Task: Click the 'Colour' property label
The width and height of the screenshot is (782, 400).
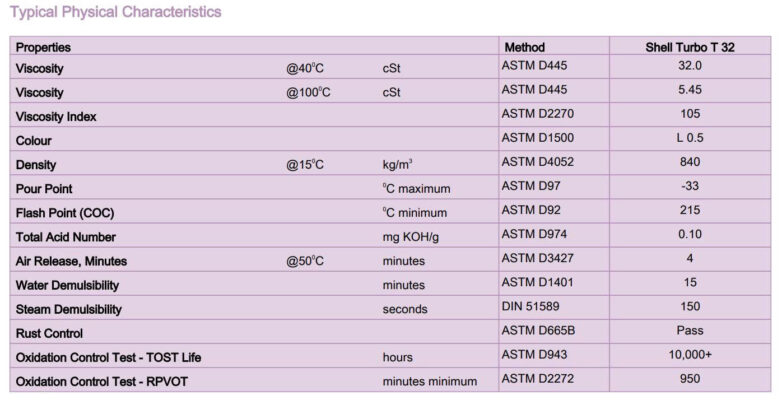Action: [x=34, y=141]
